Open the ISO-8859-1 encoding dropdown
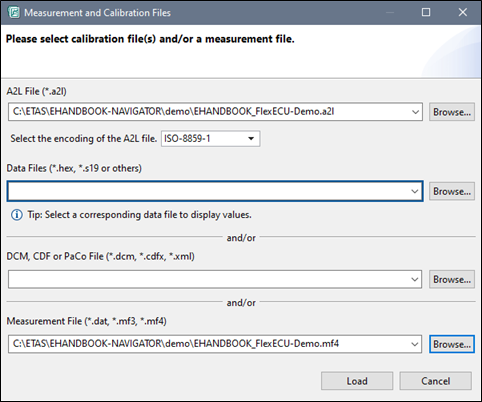The height and width of the screenshot is (402, 482). pyautogui.click(x=211, y=138)
